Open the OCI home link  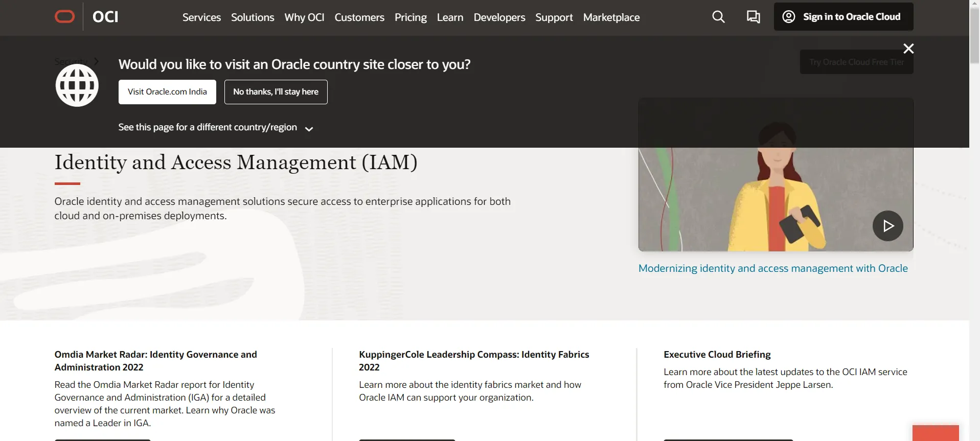tap(105, 17)
